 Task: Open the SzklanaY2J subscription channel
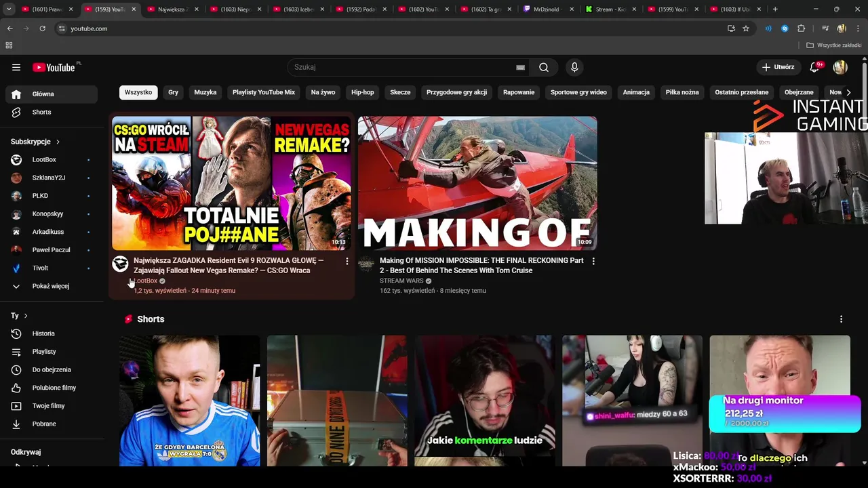(x=52, y=178)
